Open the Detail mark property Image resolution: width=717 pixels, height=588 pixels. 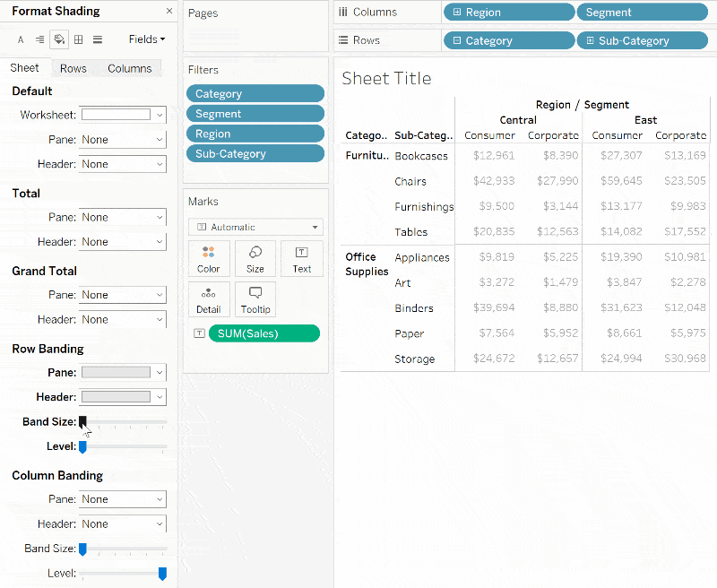pos(208,299)
